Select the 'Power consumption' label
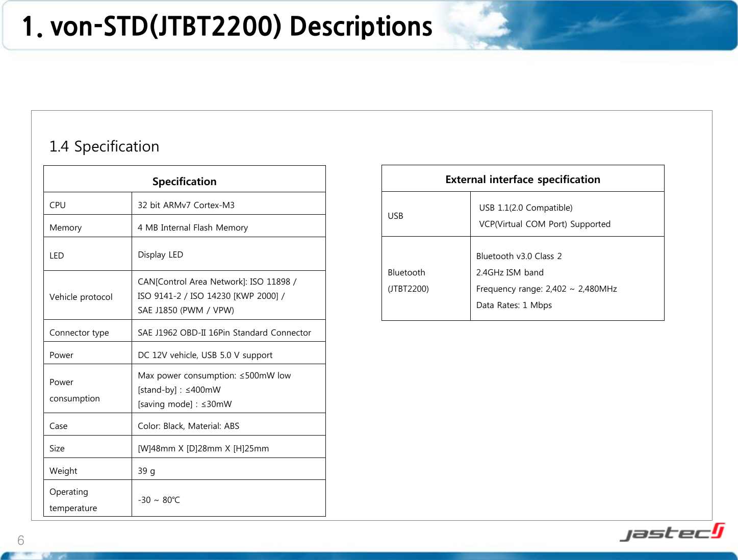 point(74,390)
